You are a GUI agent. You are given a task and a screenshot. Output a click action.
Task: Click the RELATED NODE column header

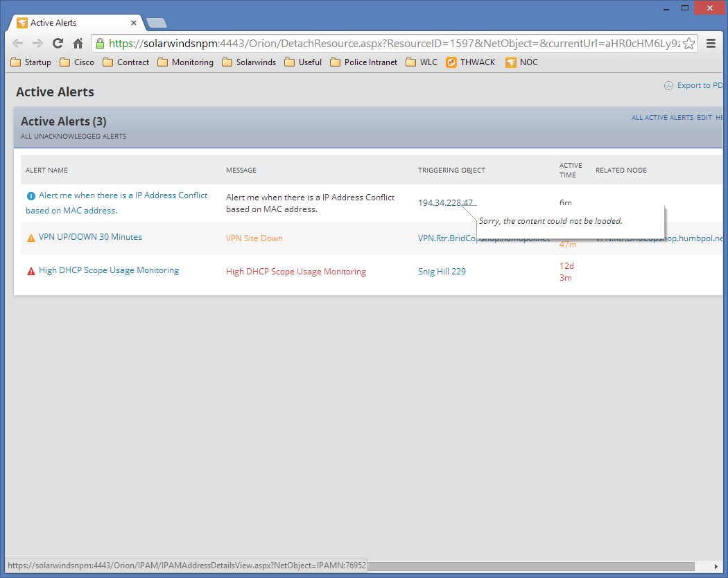[x=621, y=170]
